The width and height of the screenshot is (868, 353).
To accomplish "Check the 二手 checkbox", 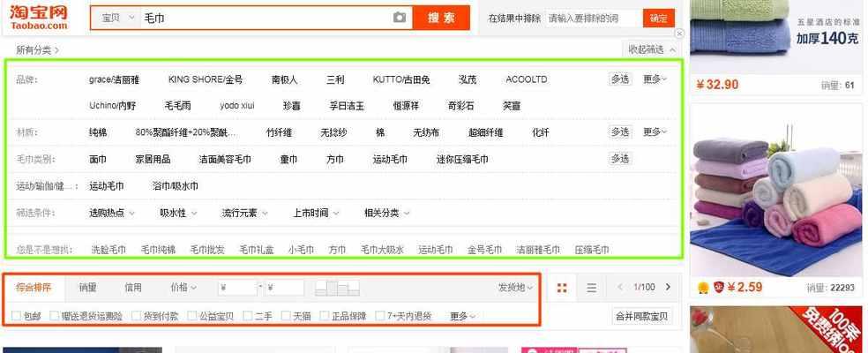I will (x=248, y=316).
